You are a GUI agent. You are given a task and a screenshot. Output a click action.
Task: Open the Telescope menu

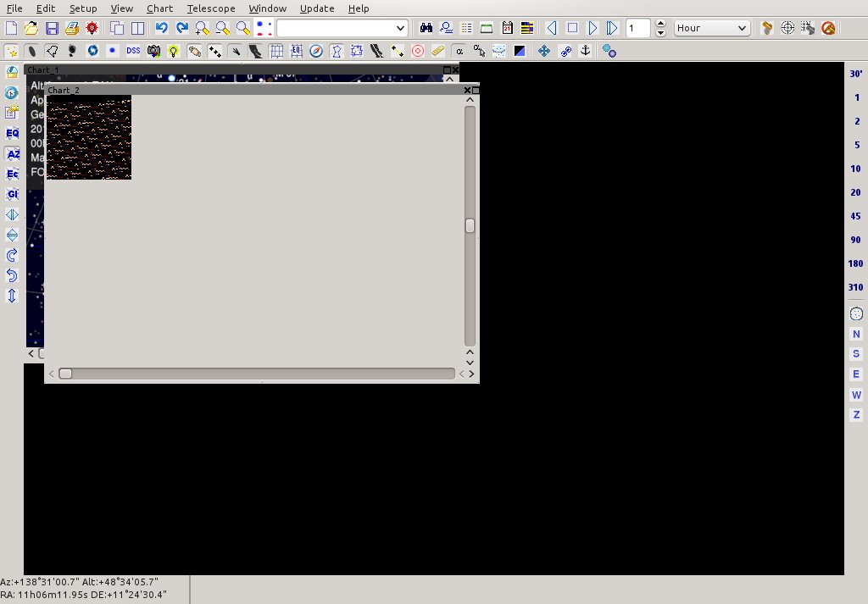pyautogui.click(x=211, y=8)
